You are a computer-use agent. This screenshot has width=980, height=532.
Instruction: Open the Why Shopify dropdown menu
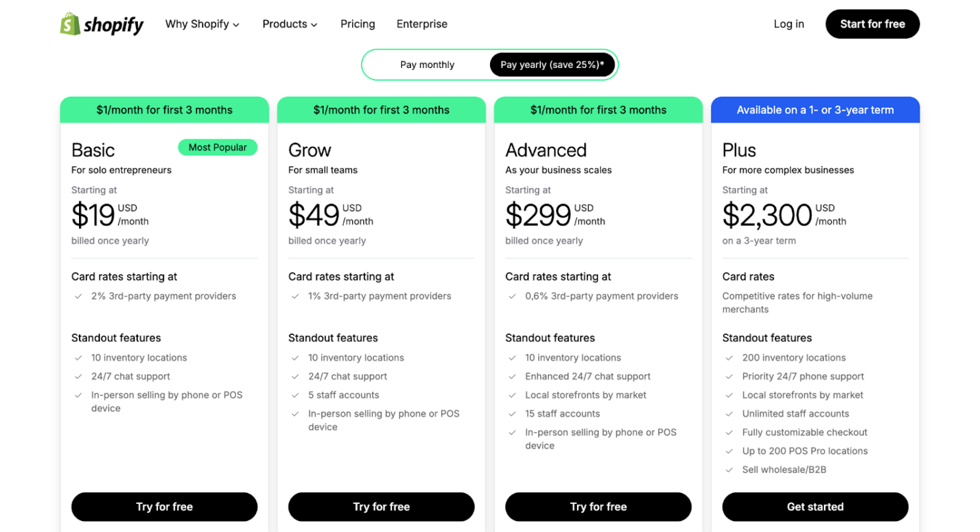tap(202, 24)
